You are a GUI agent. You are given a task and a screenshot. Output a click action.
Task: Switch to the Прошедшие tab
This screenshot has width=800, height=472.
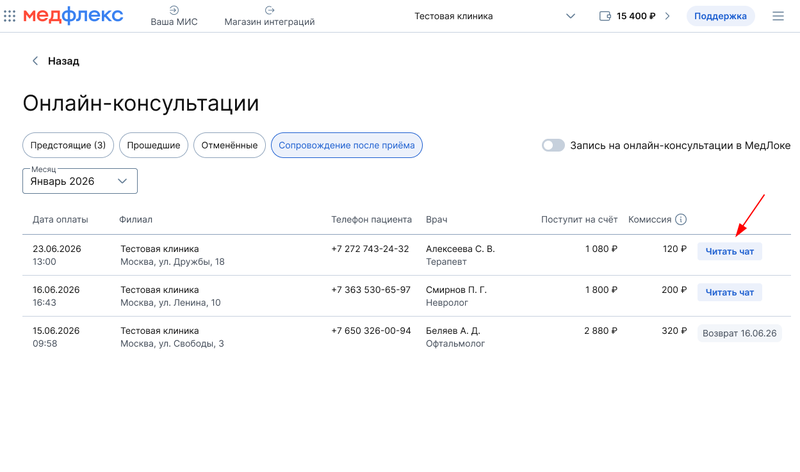point(154,145)
